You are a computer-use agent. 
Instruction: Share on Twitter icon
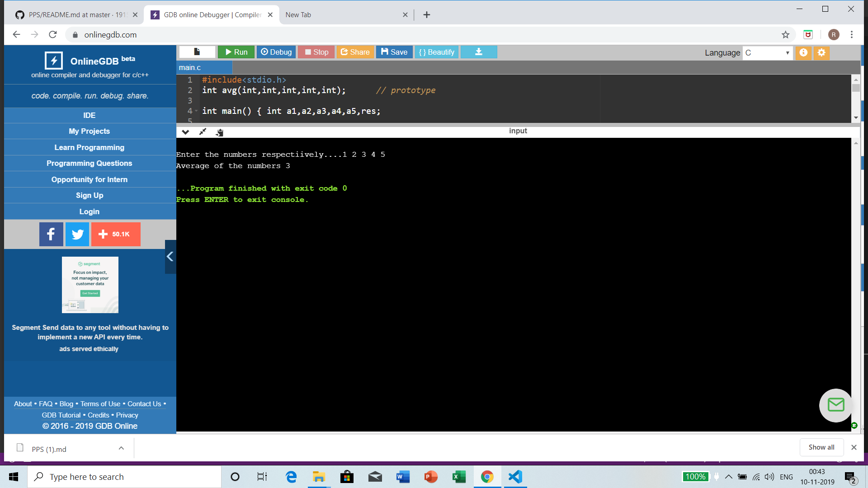coord(77,234)
